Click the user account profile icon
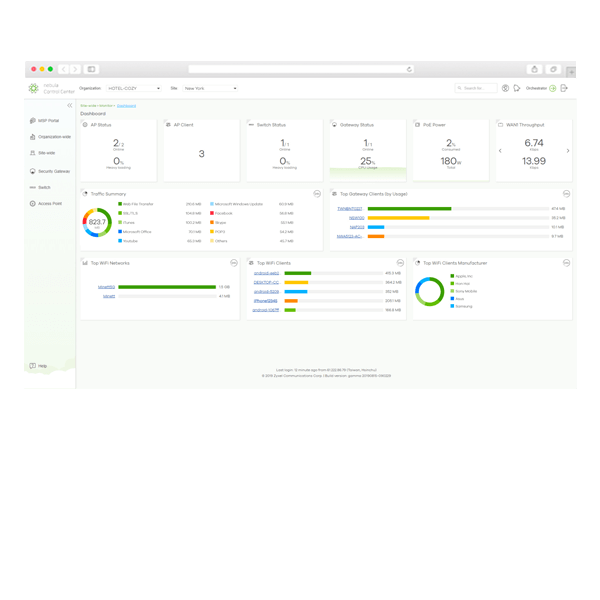 [x=505, y=88]
